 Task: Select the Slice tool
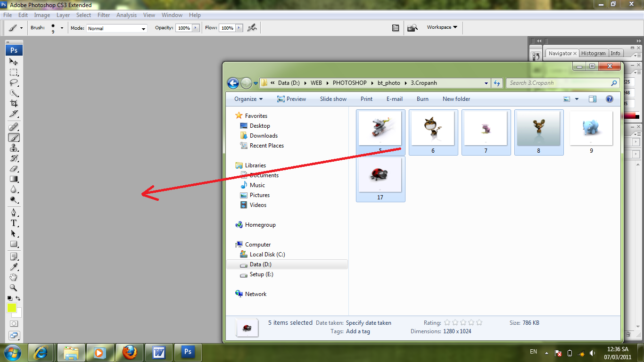(x=14, y=114)
